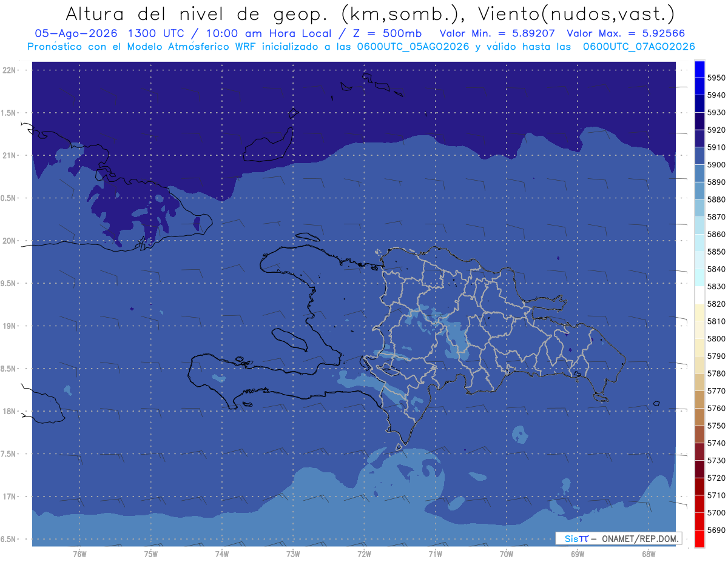Pick the bright red band below 5690

(x=699, y=538)
